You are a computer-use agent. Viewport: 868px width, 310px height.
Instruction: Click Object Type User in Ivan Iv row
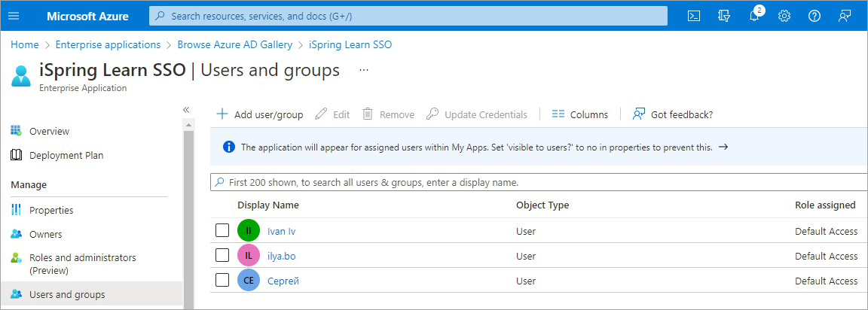(x=526, y=231)
